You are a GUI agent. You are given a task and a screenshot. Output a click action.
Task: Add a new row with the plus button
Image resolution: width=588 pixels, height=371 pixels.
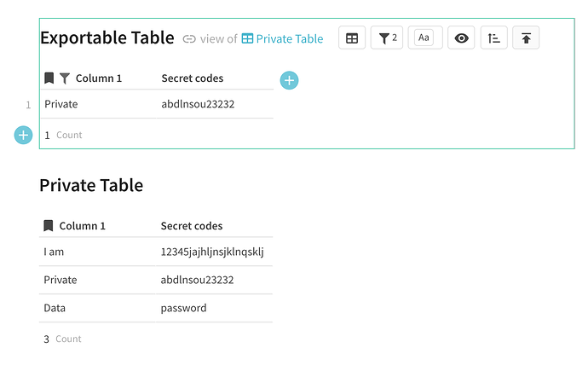click(x=23, y=135)
